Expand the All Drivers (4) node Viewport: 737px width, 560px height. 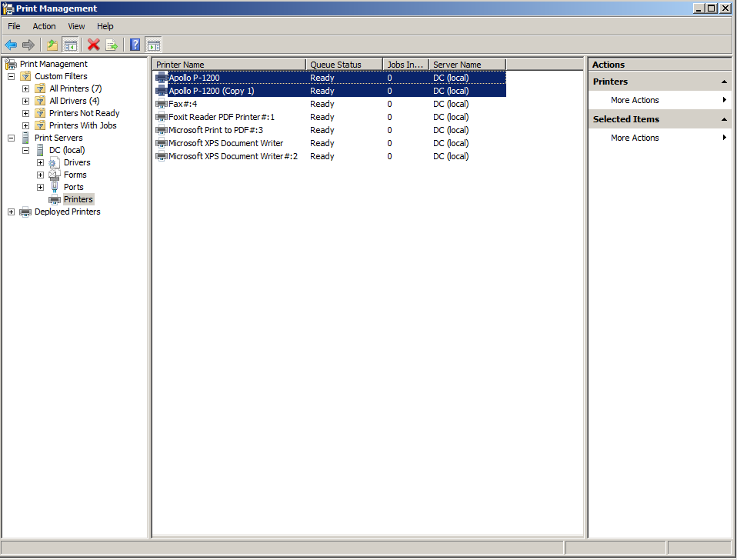(26, 101)
